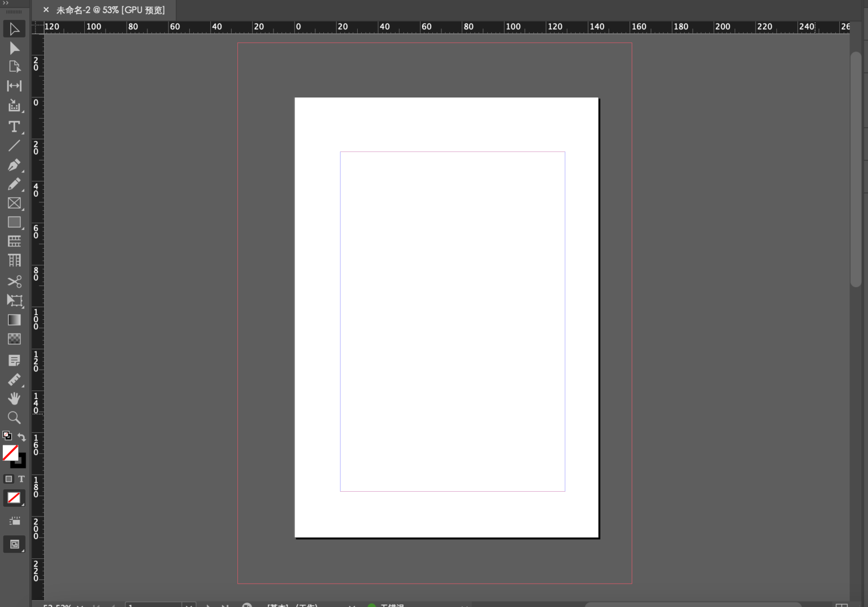Toggle formatting affects text button
Screen dimensions: 868x607
[x=21, y=479]
